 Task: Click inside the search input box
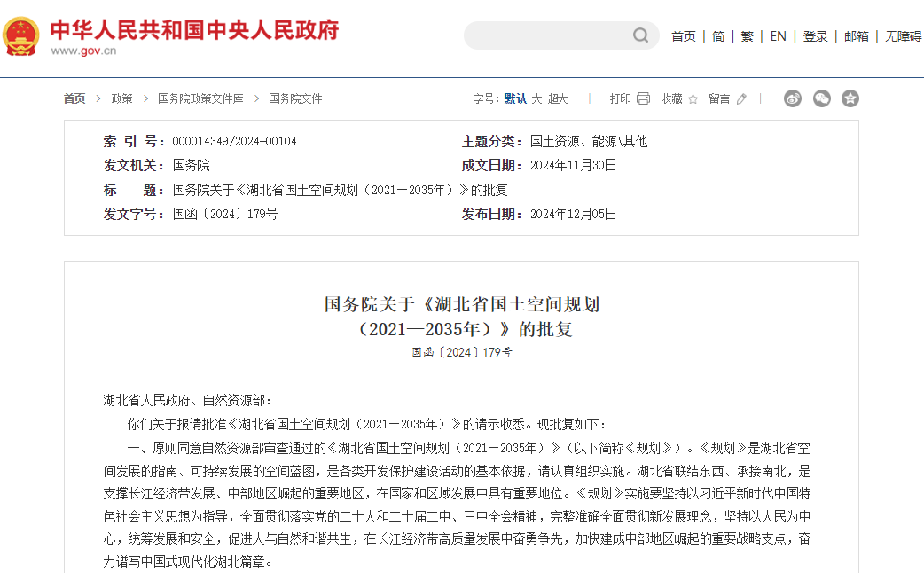(x=550, y=35)
